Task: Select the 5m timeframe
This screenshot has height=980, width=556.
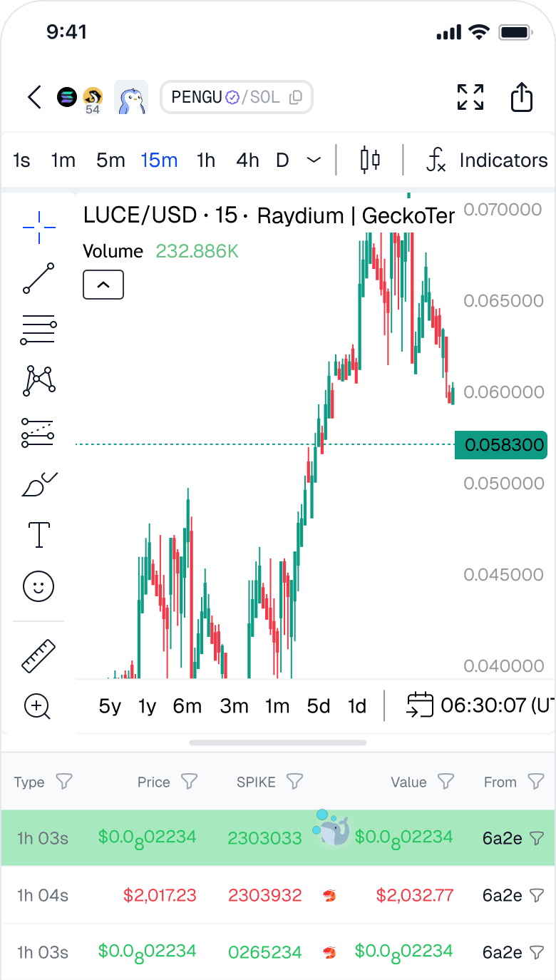Action: pyautogui.click(x=110, y=160)
